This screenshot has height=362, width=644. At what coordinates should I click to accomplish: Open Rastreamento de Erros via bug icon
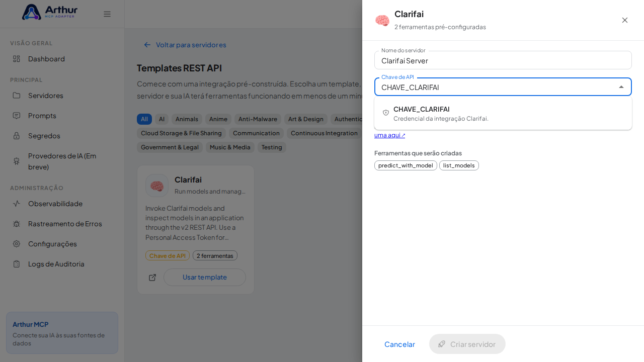point(17,224)
